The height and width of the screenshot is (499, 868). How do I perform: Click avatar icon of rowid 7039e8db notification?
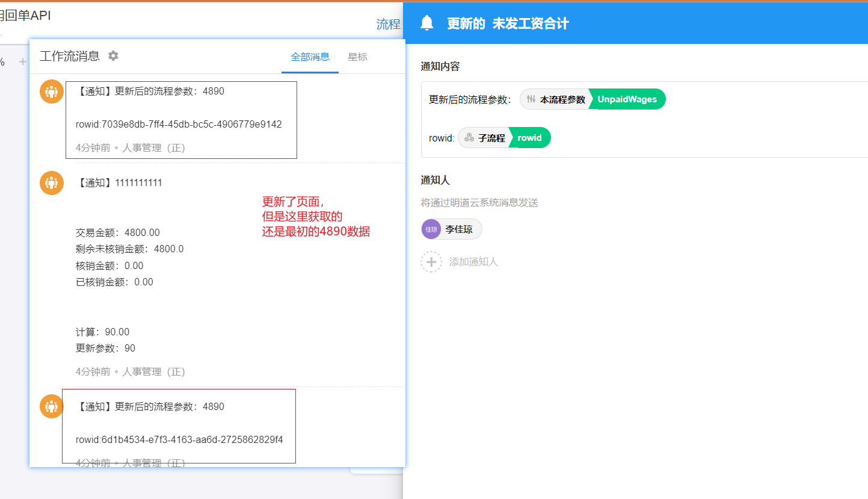pyautogui.click(x=52, y=91)
